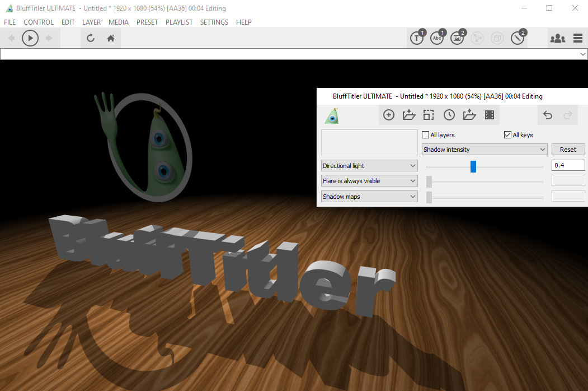Open the LAYER menu
This screenshot has height=391, width=588.
pos(92,22)
